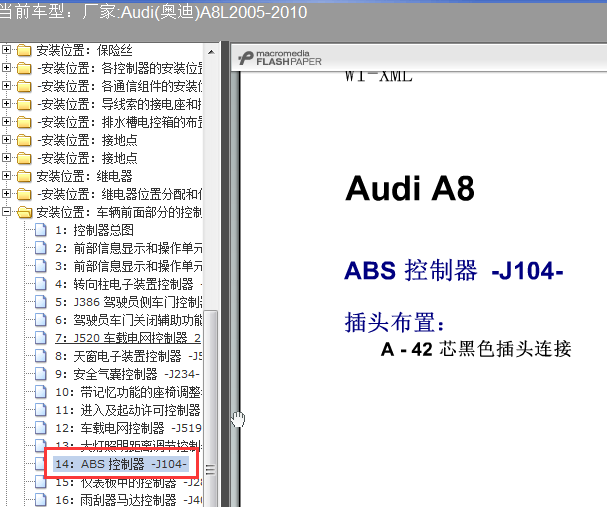Image resolution: width=607 pixels, height=507 pixels.
Task: Select folder label 安装位置: 保险丝
Action: pyautogui.click(x=84, y=50)
